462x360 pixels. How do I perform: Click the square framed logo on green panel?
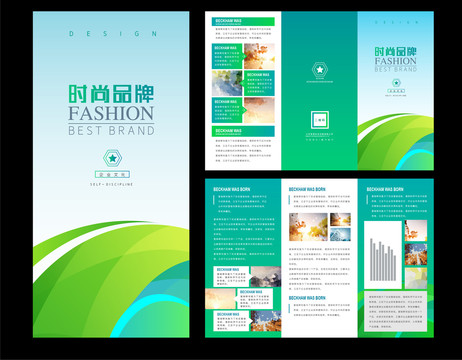coord(320,120)
